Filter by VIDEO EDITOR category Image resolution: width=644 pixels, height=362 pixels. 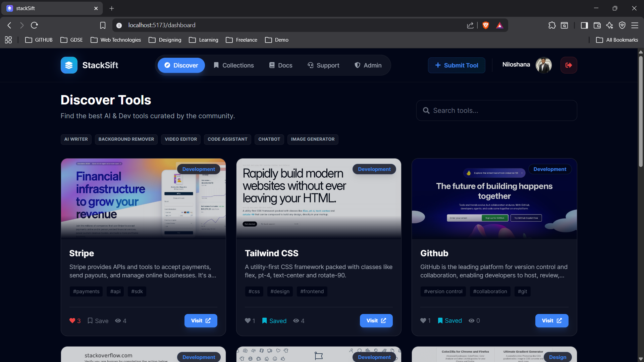click(x=181, y=139)
